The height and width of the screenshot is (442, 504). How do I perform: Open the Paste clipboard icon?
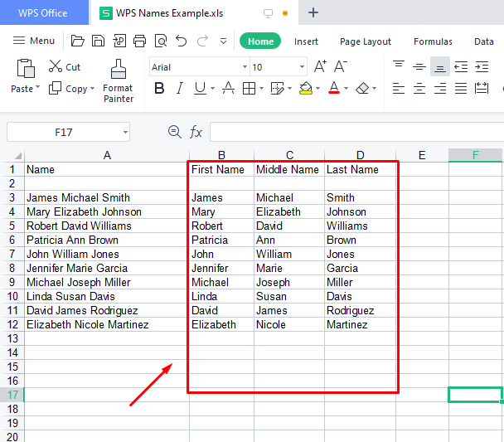(x=26, y=69)
